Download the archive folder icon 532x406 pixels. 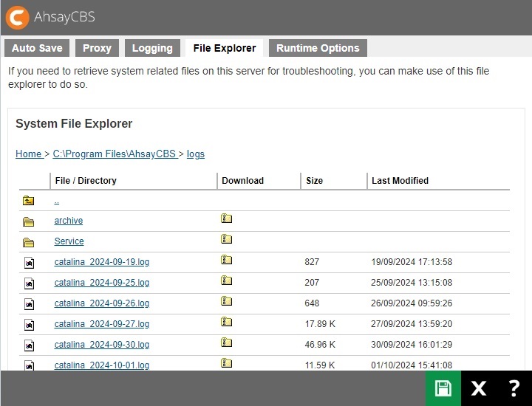(x=226, y=219)
